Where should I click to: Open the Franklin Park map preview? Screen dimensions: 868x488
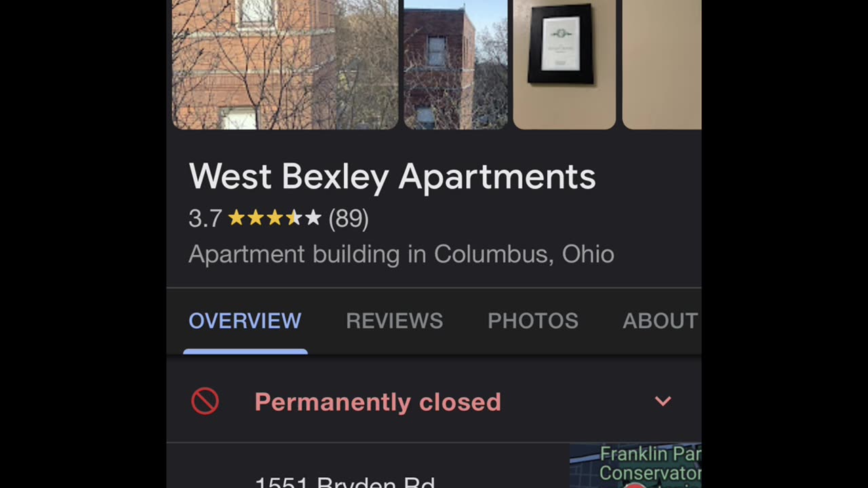pyautogui.click(x=635, y=466)
